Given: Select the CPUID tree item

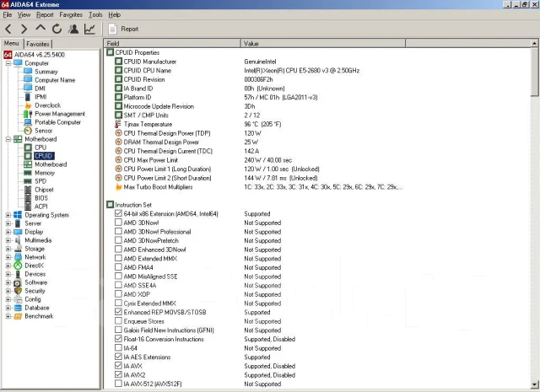Looking at the screenshot, I should pyautogui.click(x=43, y=156).
